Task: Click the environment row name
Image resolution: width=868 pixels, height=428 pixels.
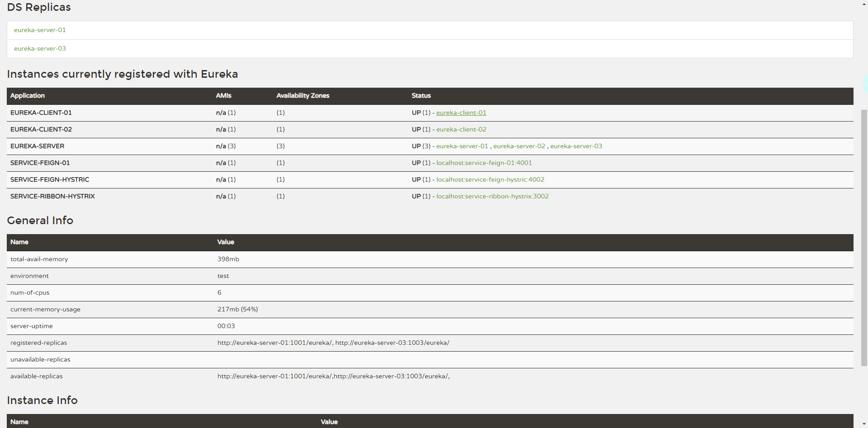Action: 29,276
